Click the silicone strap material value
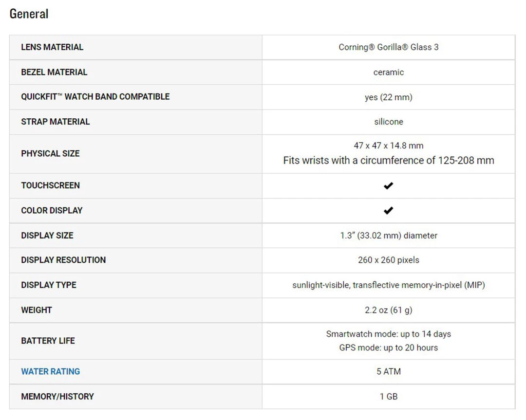The height and width of the screenshot is (420, 526). click(388, 122)
